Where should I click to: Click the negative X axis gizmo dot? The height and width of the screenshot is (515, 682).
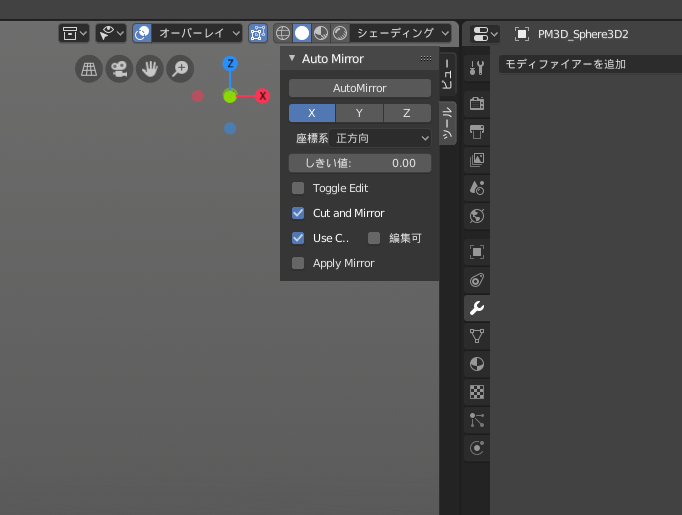[x=198, y=96]
